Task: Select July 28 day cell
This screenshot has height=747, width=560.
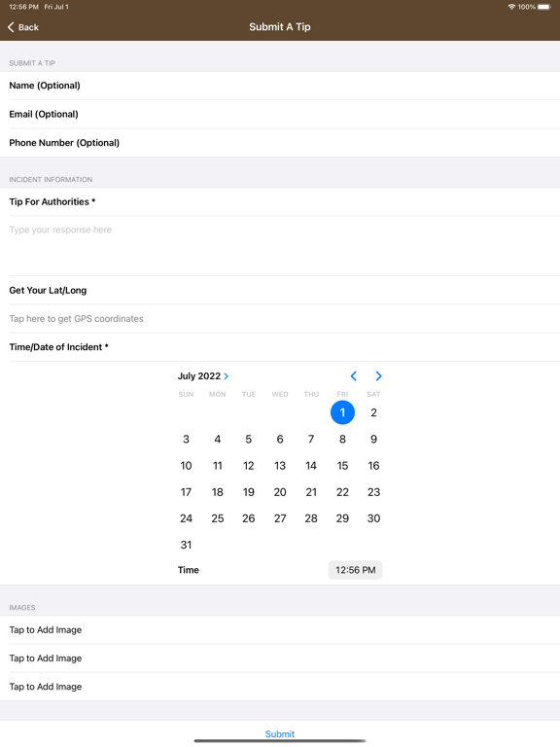Action: point(311,518)
